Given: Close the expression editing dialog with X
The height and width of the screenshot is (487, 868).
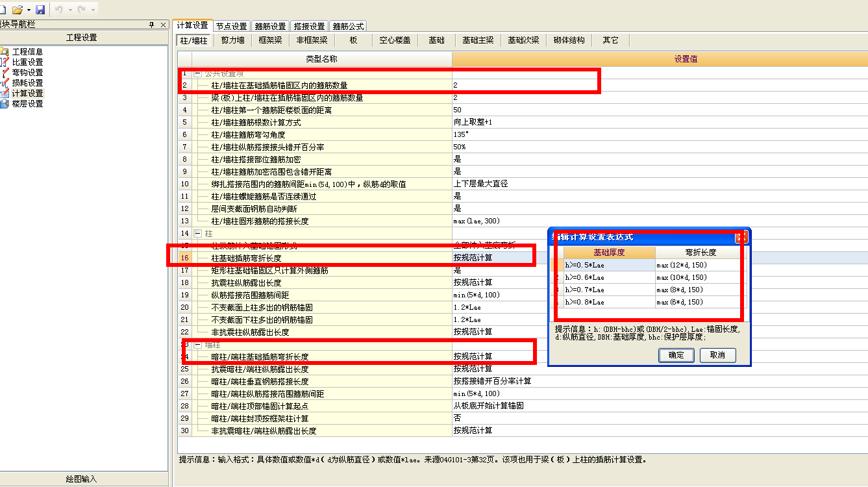Looking at the screenshot, I should point(741,237).
